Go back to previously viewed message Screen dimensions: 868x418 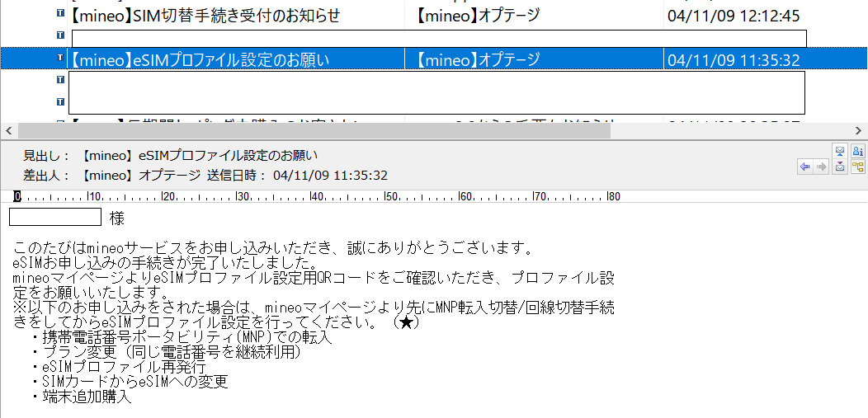pos(804,167)
